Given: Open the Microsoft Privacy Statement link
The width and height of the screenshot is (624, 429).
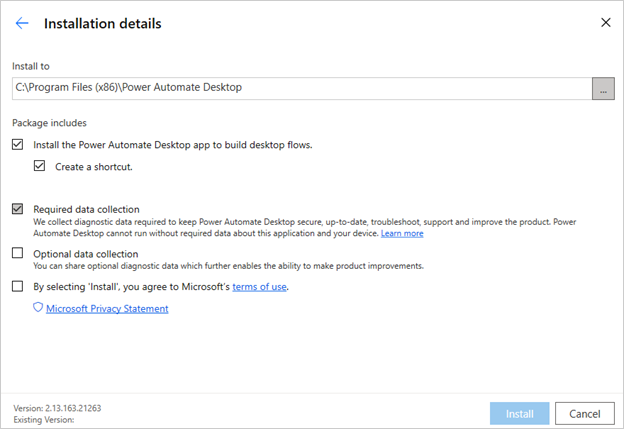Looking at the screenshot, I should coord(107,308).
